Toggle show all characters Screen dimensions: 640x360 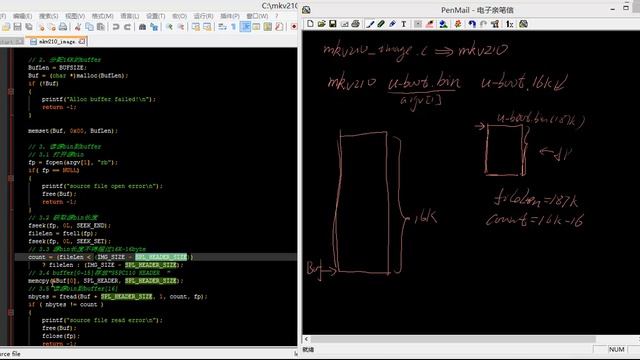[x=233, y=27]
